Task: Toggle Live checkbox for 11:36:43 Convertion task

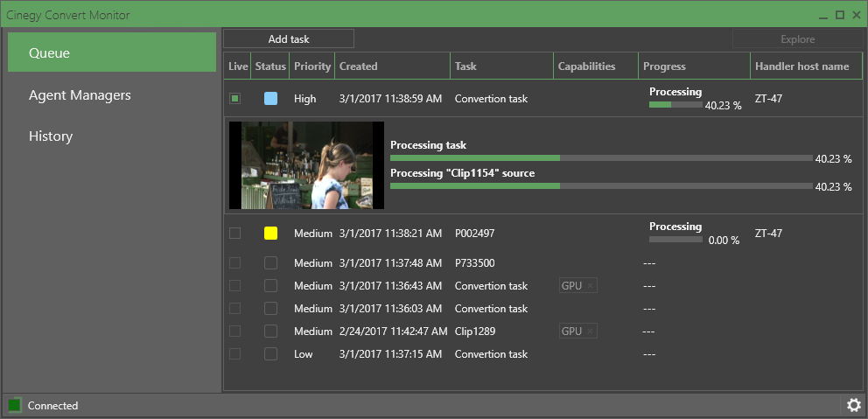Action: click(235, 286)
